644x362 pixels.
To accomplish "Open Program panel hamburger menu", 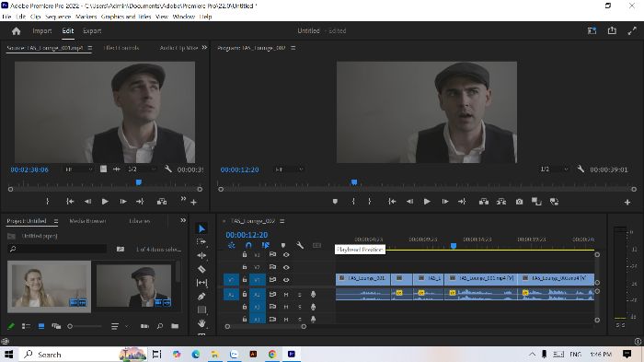I will (x=293, y=48).
